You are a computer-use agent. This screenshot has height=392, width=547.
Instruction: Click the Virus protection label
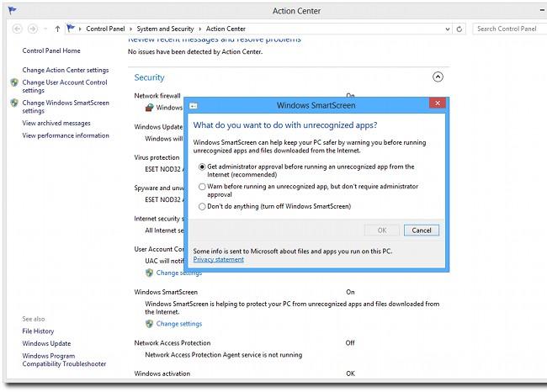pos(157,157)
